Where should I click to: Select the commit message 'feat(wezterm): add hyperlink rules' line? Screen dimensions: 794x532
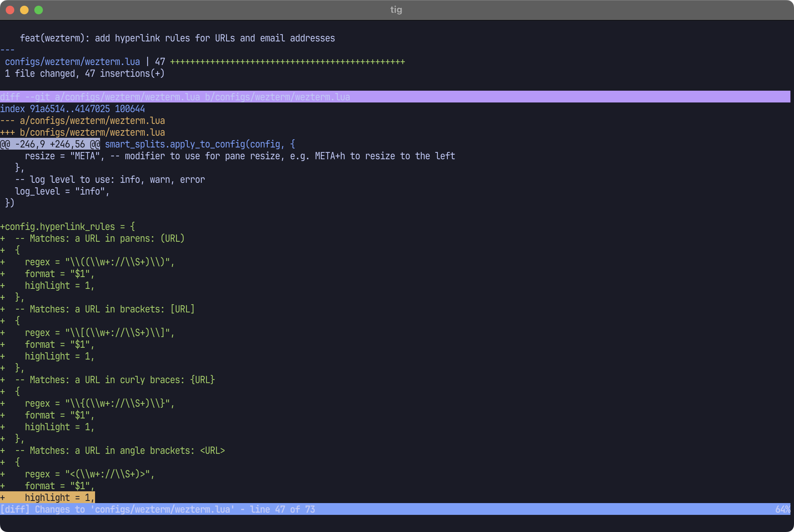pos(177,38)
